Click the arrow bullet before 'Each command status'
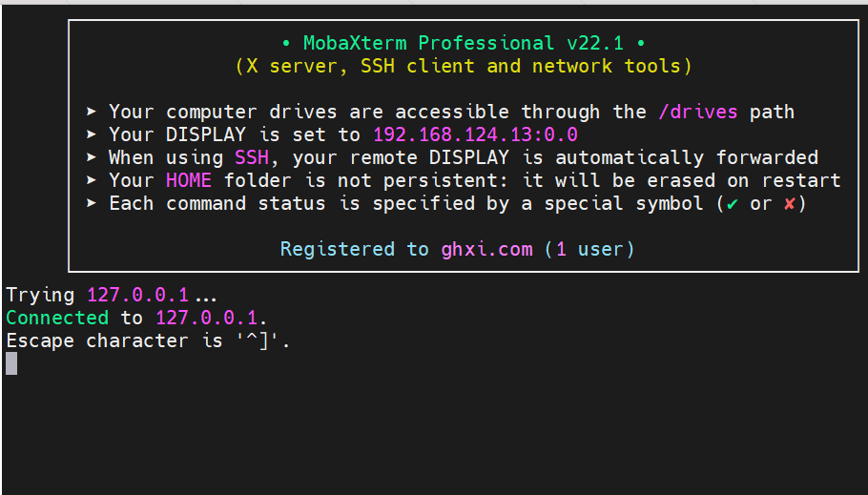 coord(92,203)
